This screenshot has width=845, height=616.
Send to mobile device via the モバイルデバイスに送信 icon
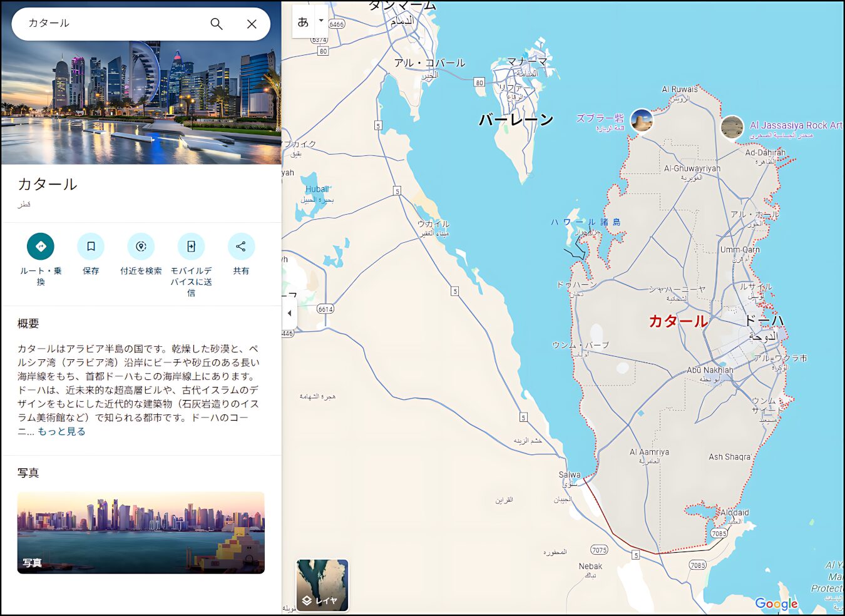191,246
